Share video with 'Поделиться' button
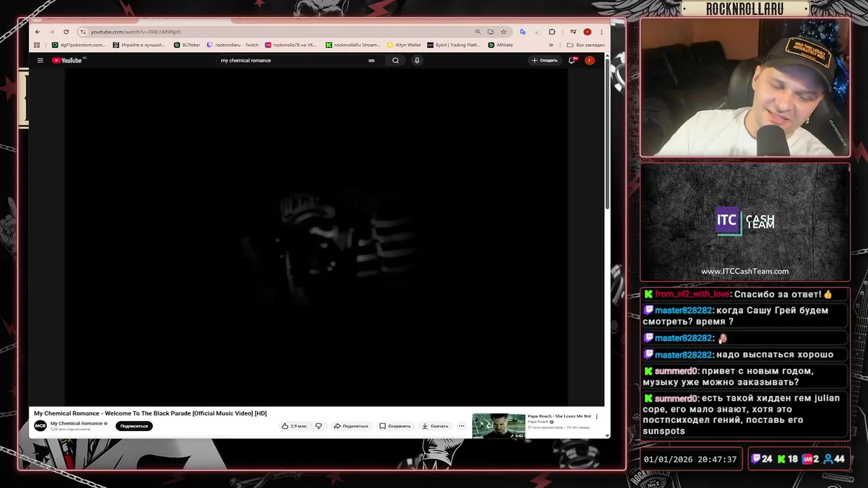Image resolution: width=868 pixels, height=488 pixels. point(351,426)
